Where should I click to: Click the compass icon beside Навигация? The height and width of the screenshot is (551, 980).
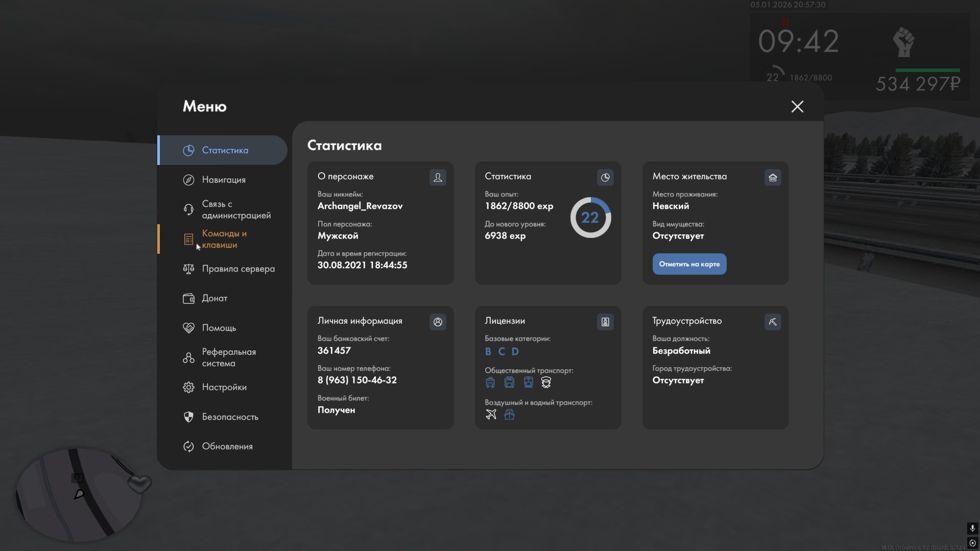[188, 180]
